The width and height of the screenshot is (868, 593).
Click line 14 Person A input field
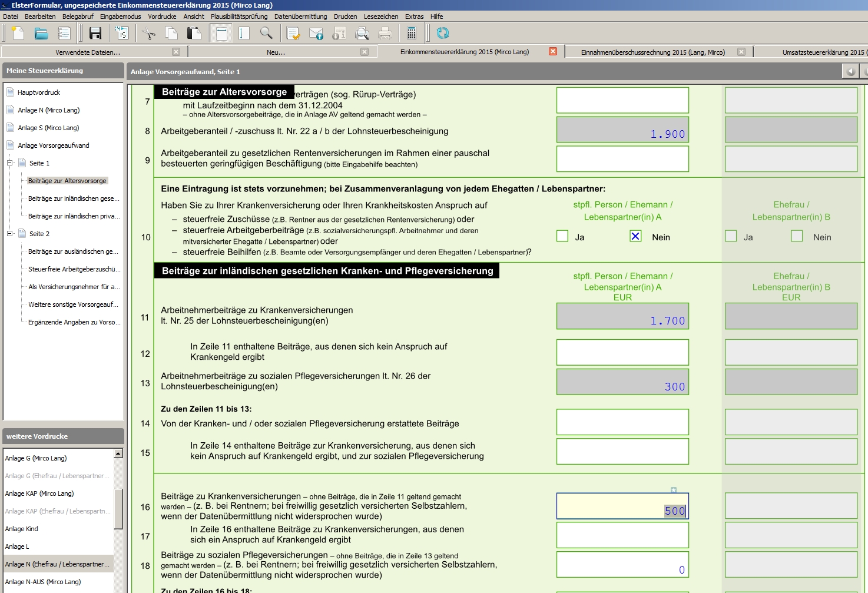[x=622, y=422]
